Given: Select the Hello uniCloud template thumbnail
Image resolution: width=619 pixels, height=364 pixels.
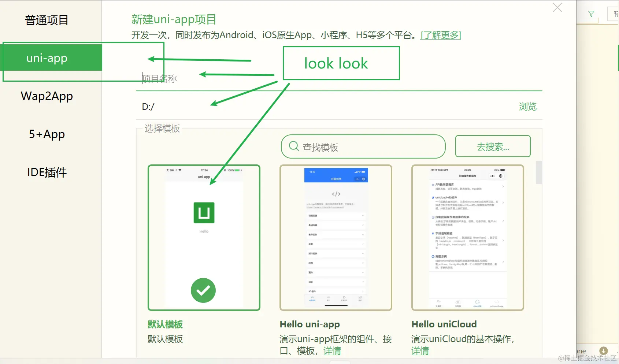Looking at the screenshot, I should [x=467, y=237].
